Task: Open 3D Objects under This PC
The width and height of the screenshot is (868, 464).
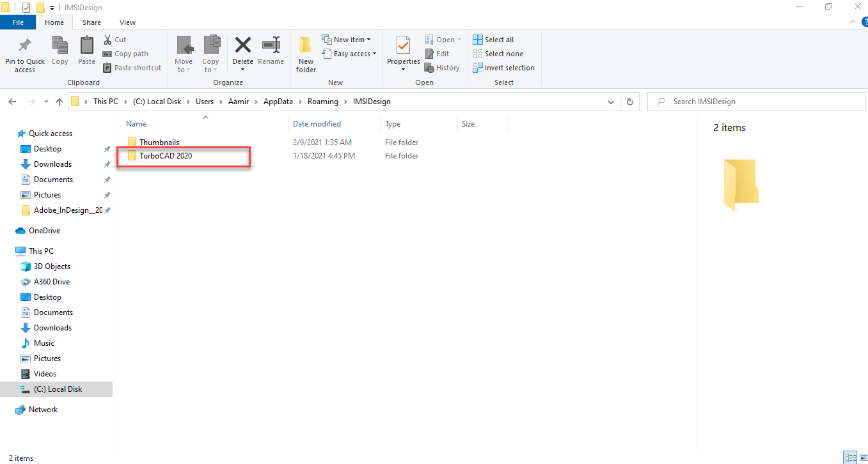Action: pyautogui.click(x=52, y=267)
